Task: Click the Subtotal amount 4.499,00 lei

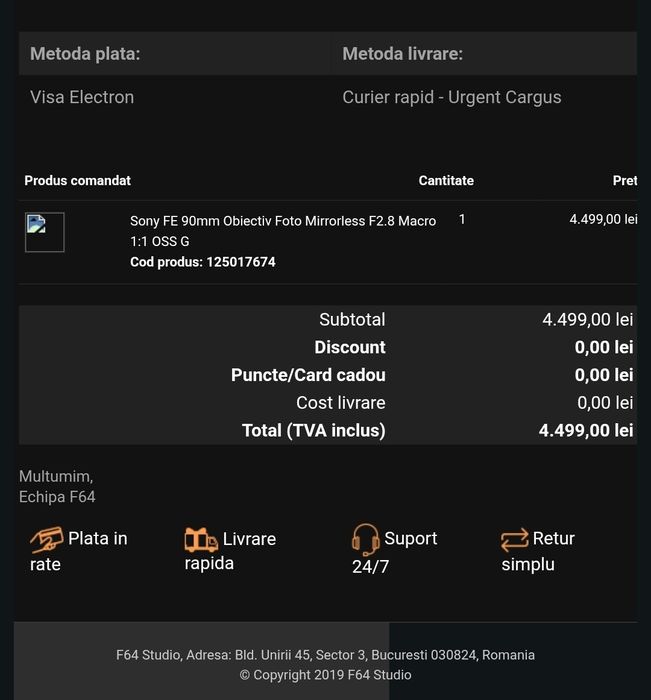Action: pos(587,320)
